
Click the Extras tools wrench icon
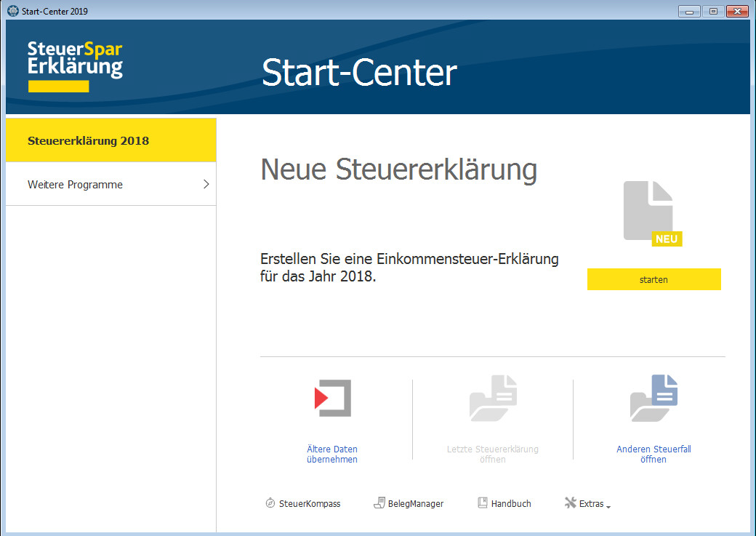tap(571, 503)
